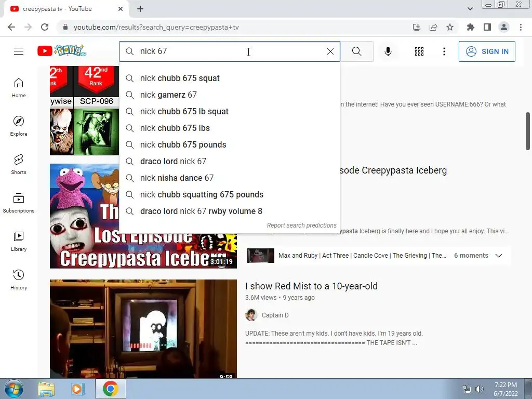
Task: Open the YouTube apps grid icon
Action: tap(419, 51)
